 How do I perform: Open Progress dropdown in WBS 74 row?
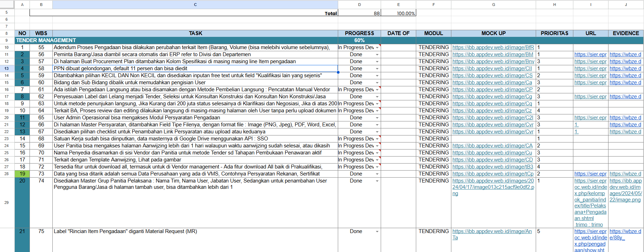(377, 181)
